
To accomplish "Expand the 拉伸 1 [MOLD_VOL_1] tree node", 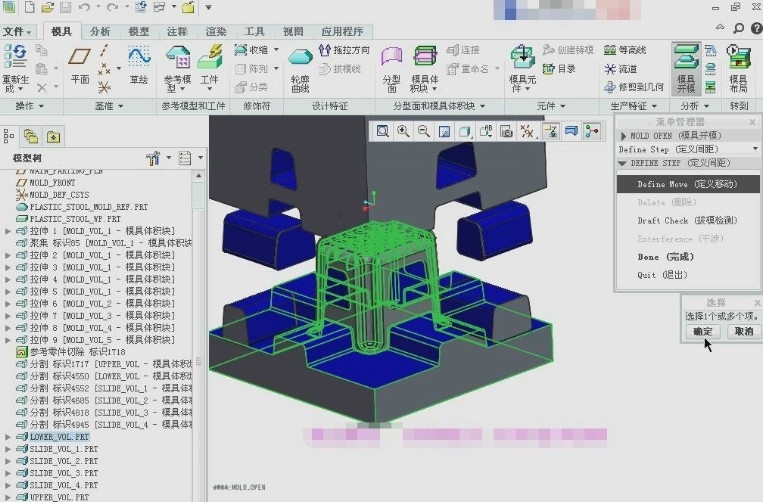I will coord(8,231).
